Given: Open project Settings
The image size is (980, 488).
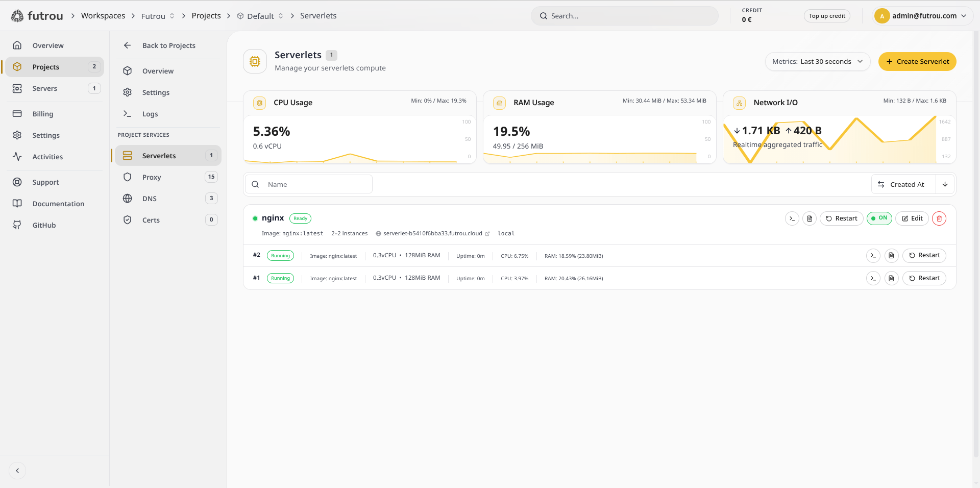Looking at the screenshot, I should pyautogui.click(x=168, y=92).
